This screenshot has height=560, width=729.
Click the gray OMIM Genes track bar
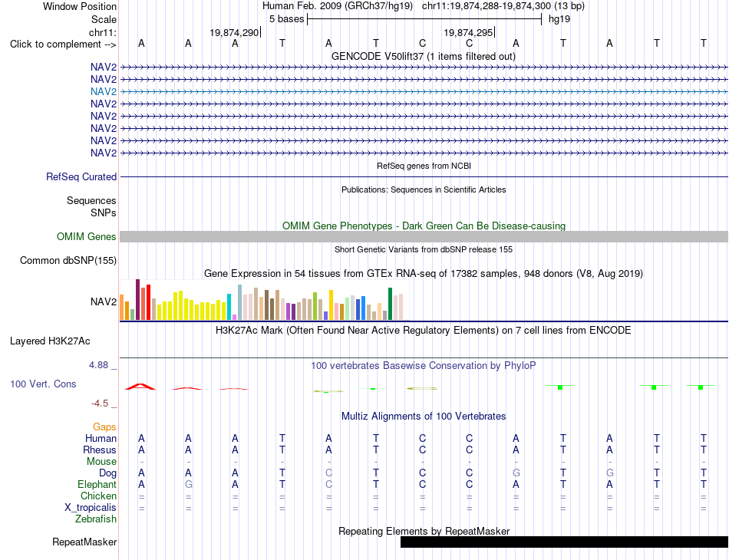click(x=424, y=236)
